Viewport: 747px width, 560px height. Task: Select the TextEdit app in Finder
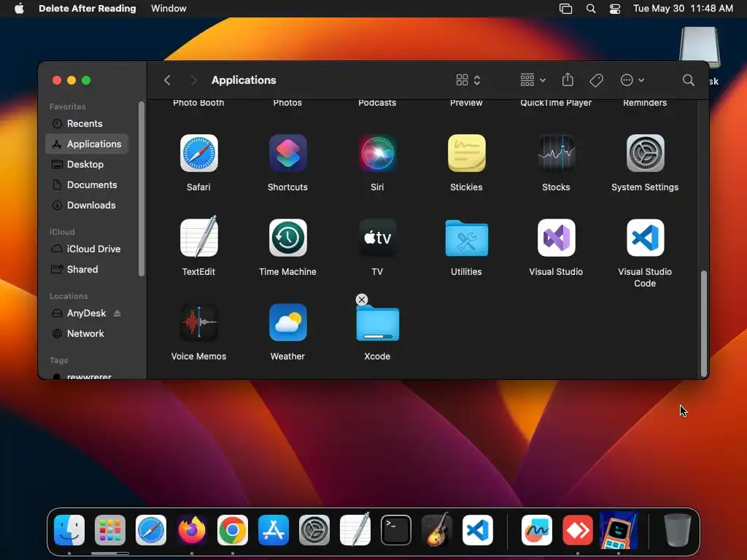tap(198, 237)
